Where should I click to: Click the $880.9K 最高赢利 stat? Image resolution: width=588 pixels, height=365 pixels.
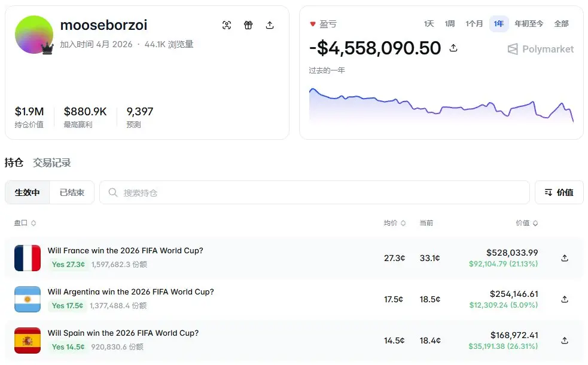click(x=85, y=117)
